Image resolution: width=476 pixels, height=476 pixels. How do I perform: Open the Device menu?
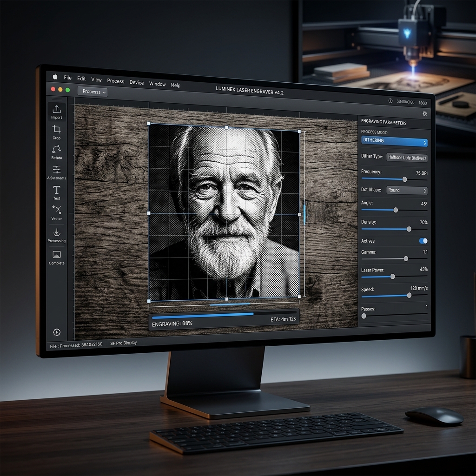click(x=137, y=83)
